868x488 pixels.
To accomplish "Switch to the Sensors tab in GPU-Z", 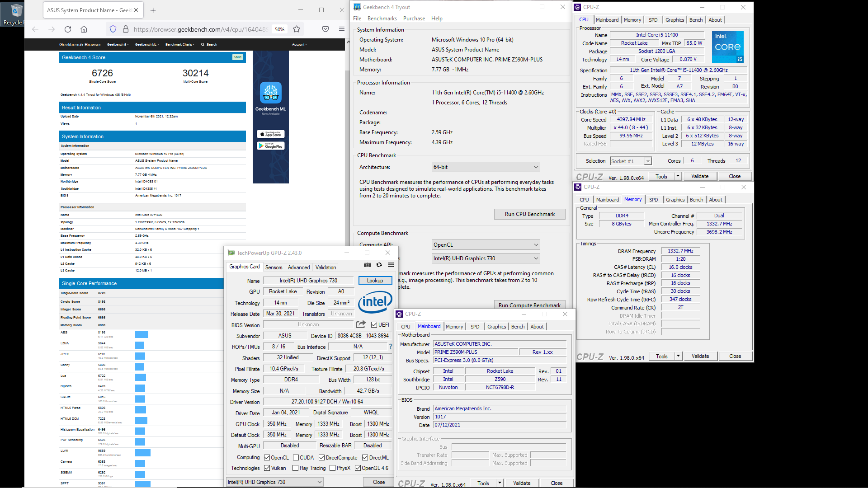I will click(274, 267).
